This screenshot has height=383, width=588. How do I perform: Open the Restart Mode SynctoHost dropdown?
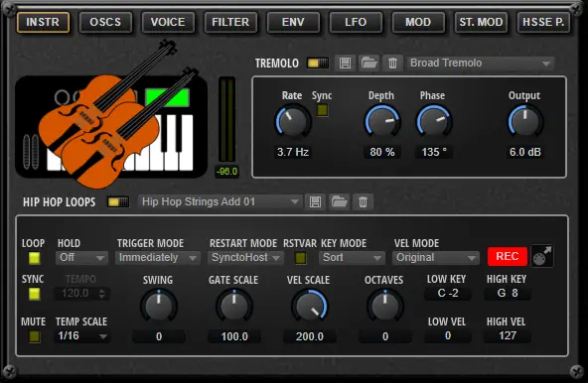[245, 257]
